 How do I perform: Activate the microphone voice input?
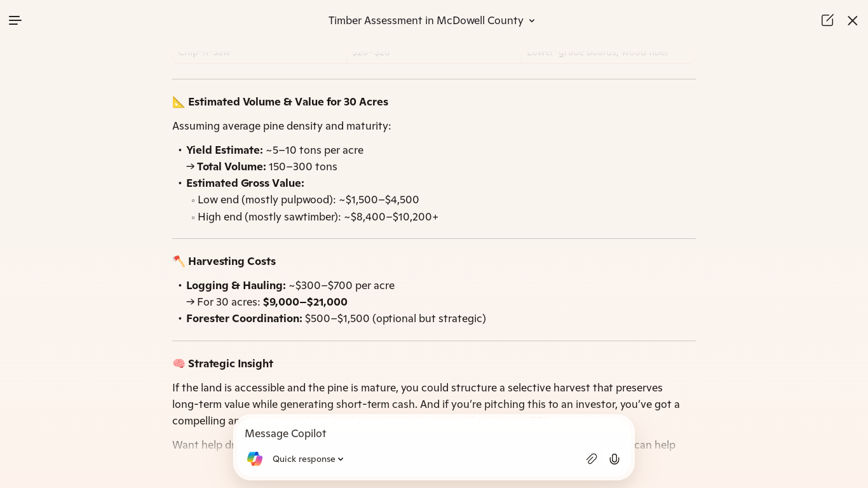(x=614, y=459)
